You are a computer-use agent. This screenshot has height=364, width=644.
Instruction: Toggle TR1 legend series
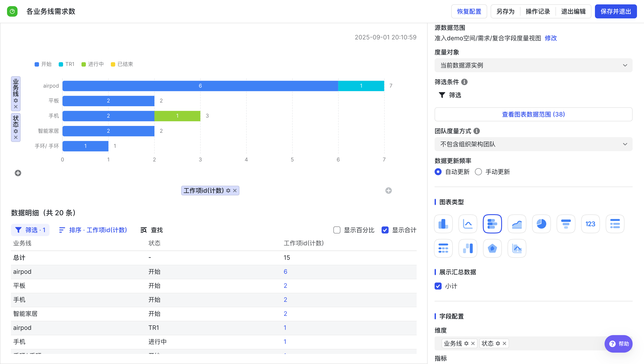pyautogui.click(x=67, y=64)
